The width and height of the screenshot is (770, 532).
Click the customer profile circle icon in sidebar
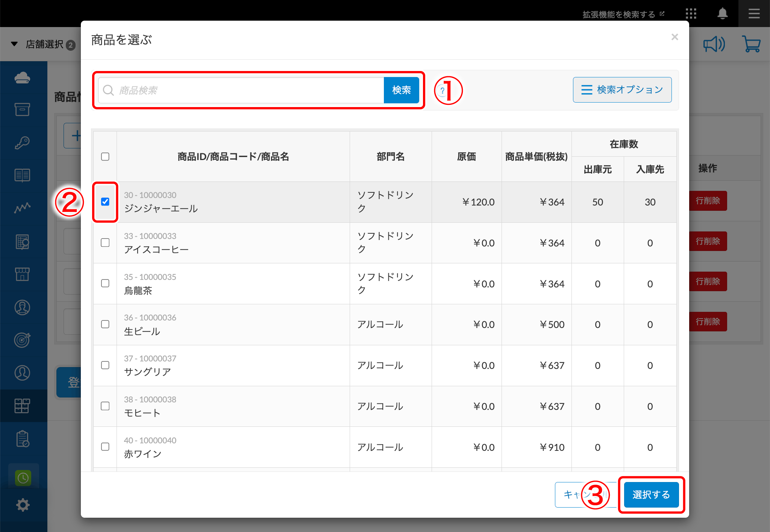[22, 307]
